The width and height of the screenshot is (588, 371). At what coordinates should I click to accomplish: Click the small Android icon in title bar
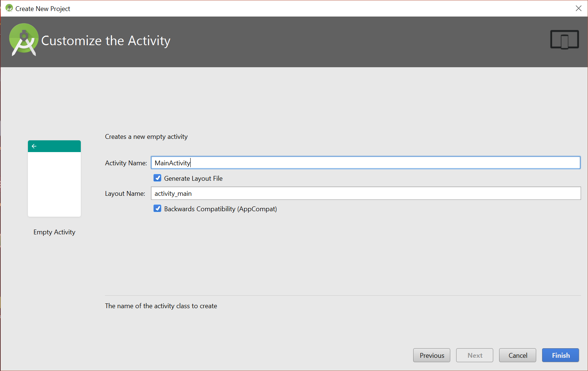coord(9,8)
